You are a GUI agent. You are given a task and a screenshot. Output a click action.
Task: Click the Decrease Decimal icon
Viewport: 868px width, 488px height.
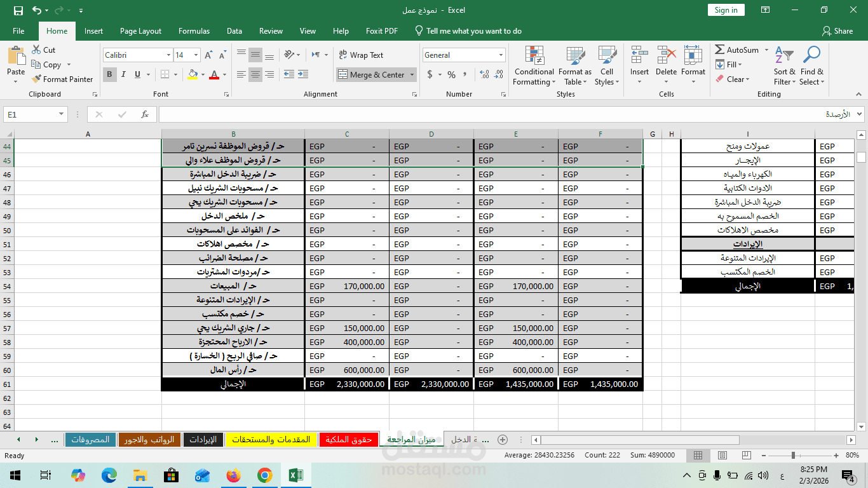click(498, 74)
